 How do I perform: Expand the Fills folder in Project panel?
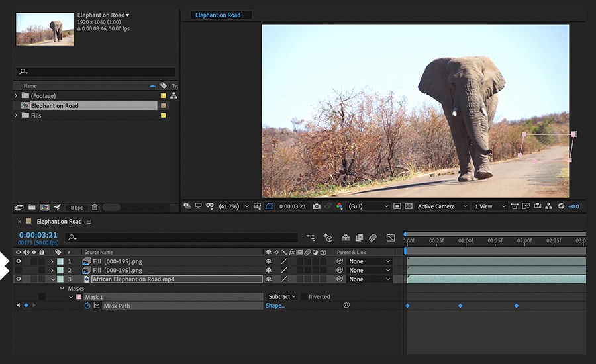click(17, 115)
